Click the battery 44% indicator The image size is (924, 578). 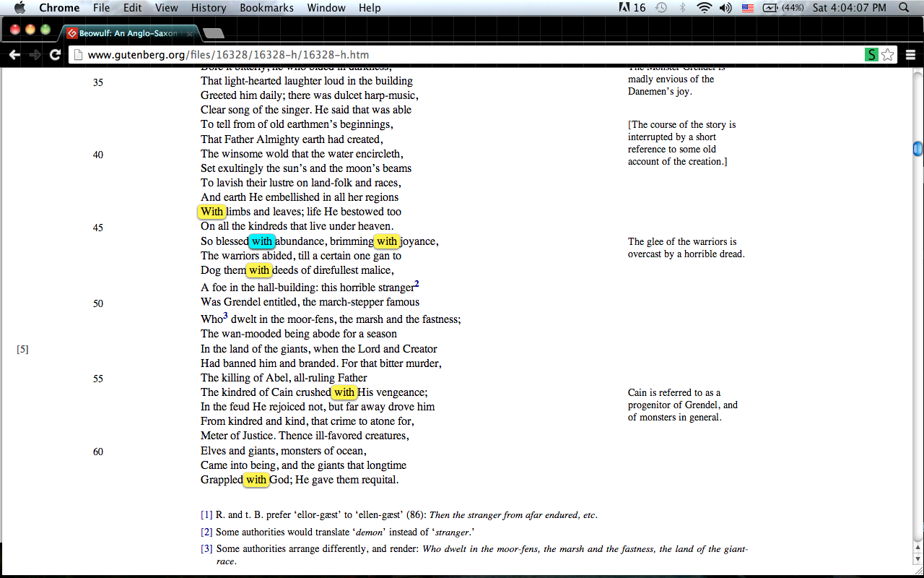pyautogui.click(x=784, y=8)
